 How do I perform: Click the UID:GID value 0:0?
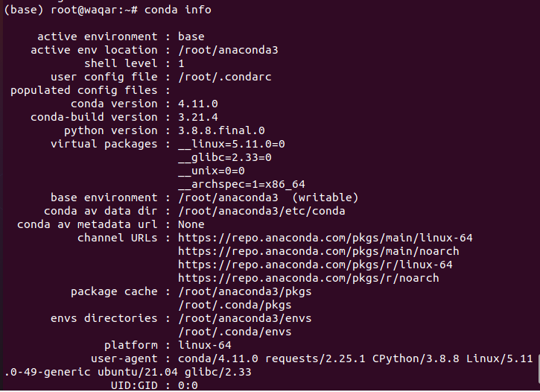coord(188,385)
